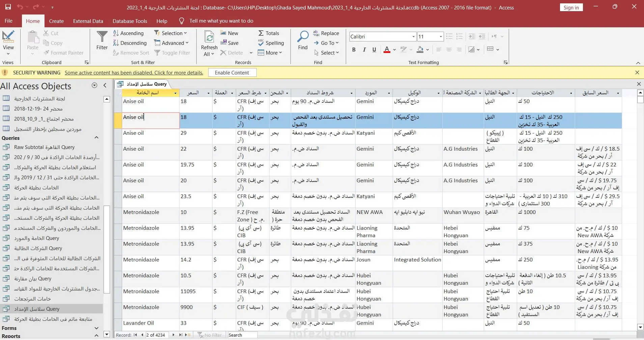The height and width of the screenshot is (340, 644).
Task: Collapse the Queries group in navigation pane
Action: pyautogui.click(x=96, y=138)
